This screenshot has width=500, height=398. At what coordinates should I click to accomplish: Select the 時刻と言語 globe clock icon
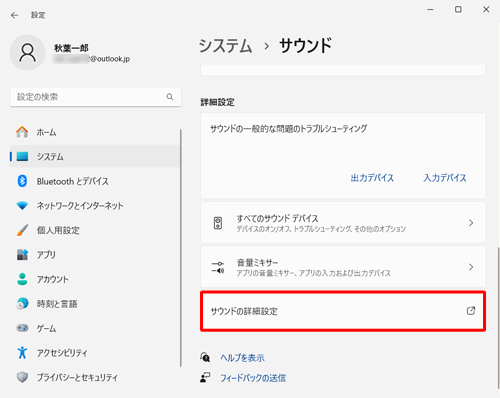[x=22, y=304]
